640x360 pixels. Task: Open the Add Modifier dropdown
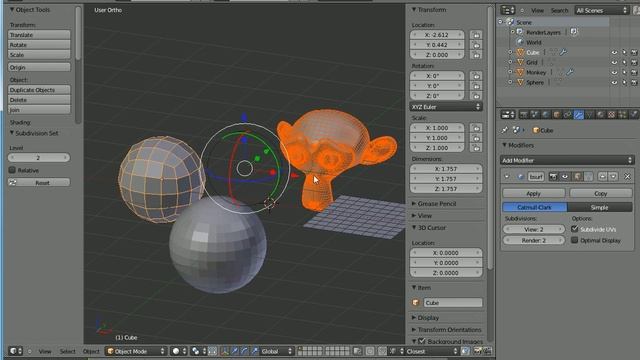point(567,160)
